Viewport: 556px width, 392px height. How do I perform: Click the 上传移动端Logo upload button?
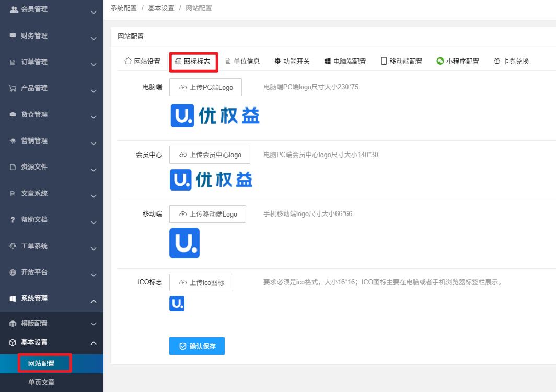[207, 214]
